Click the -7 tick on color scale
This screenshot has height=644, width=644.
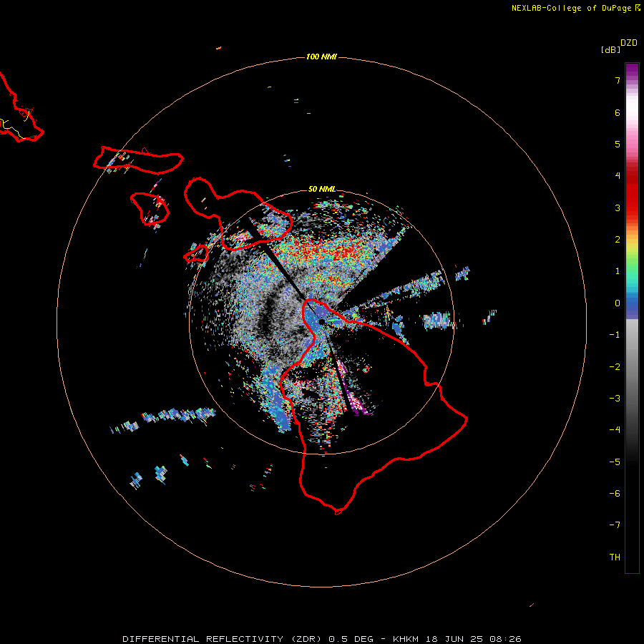[x=615, y=525]
